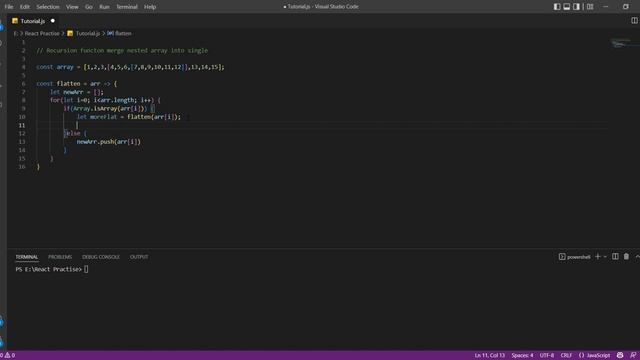Click the newArr.push(arr[i]) line
This screenshot has width=640, height=360.
point(109,142)
